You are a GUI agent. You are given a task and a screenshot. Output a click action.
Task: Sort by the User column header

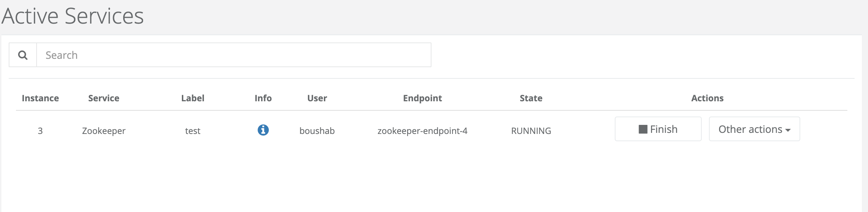317,98
